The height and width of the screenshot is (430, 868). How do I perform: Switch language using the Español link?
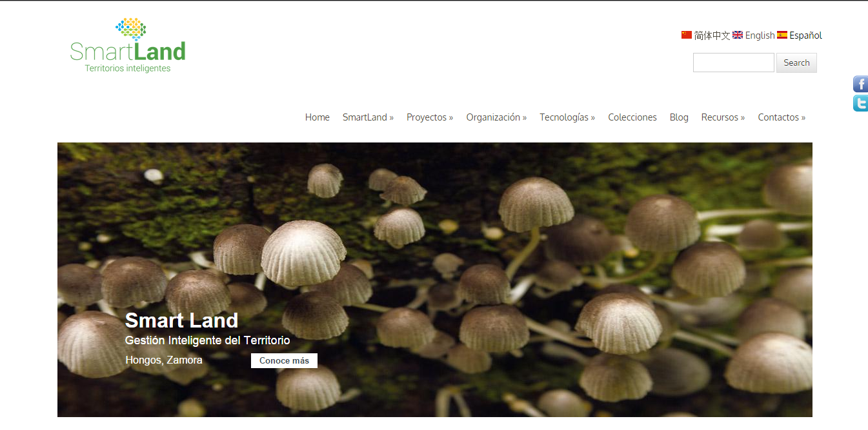point(805,35)
